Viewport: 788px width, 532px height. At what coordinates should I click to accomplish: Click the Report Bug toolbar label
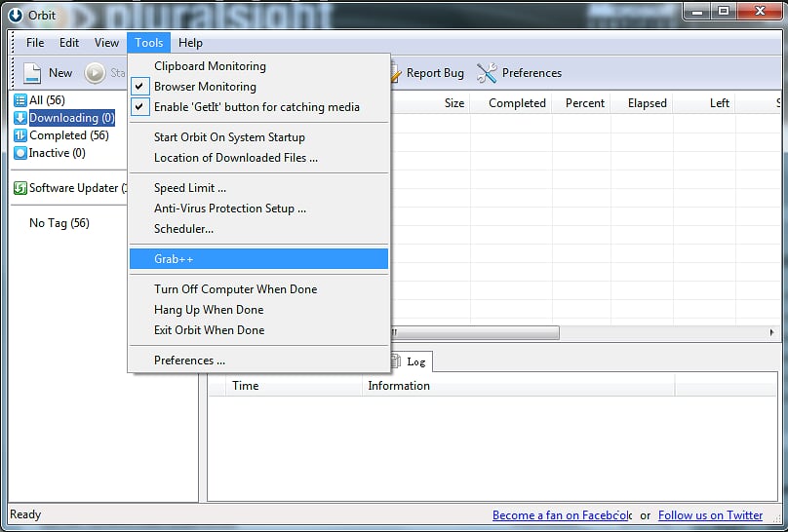435,73
